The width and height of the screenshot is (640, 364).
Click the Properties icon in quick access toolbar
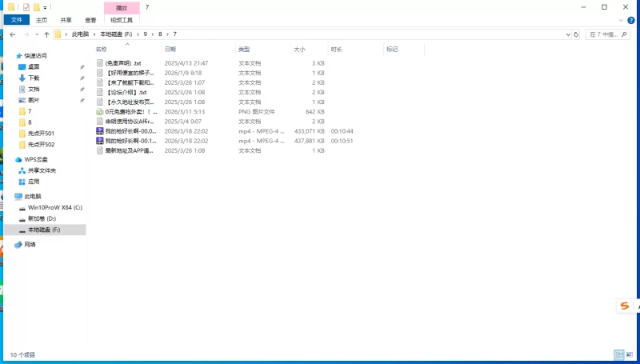tap(26, 6)
